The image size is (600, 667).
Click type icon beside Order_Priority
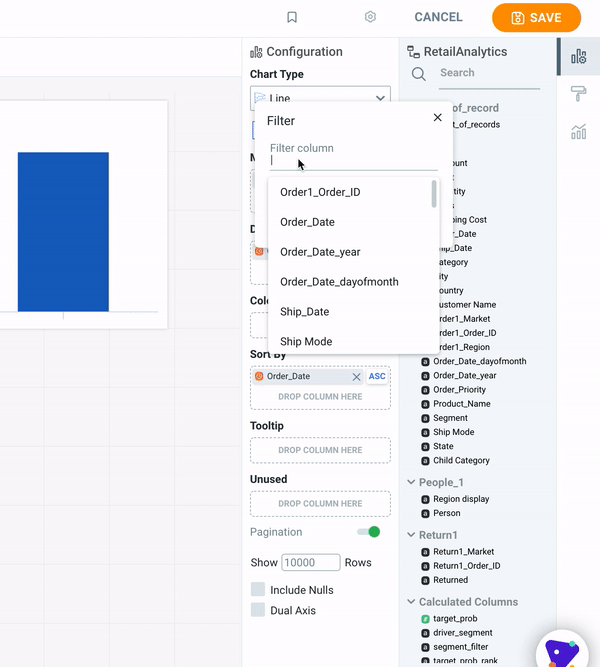425,390
